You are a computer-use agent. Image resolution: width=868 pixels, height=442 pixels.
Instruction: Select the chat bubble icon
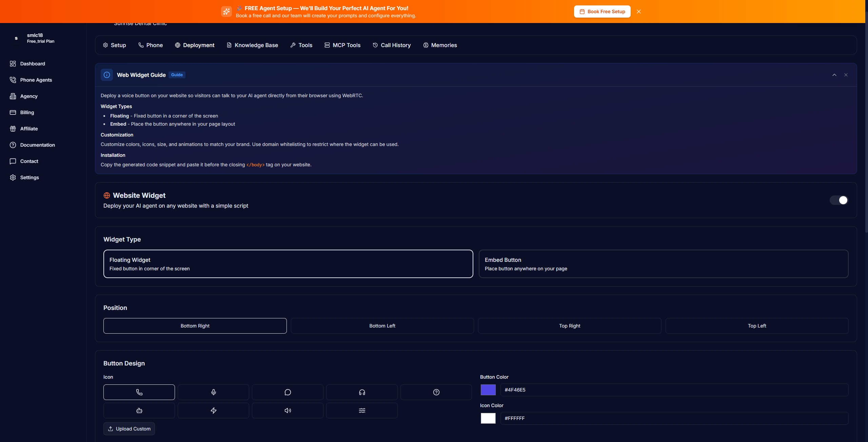(287, 392)
